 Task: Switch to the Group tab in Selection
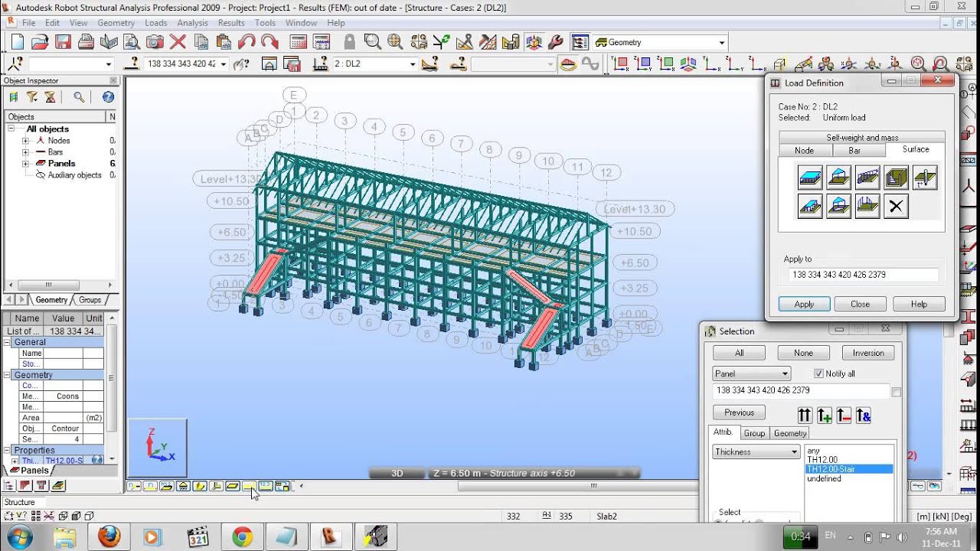tap(754, 433)
